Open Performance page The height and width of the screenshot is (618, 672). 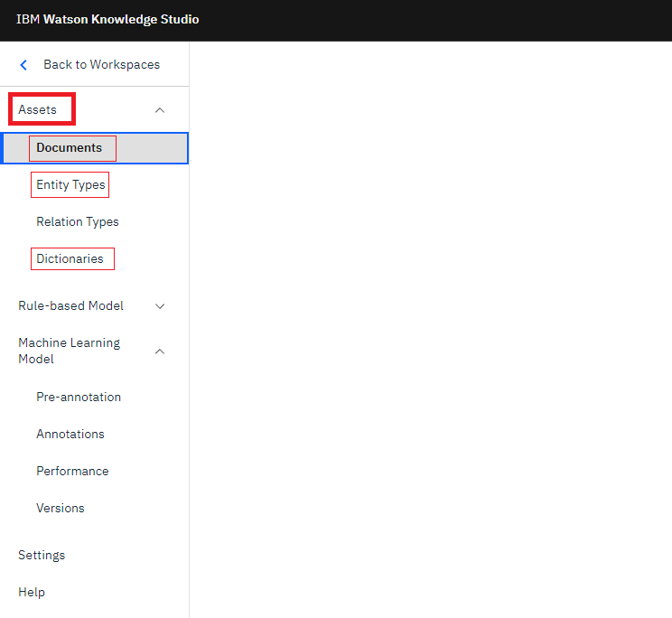(x=72, y=471)
